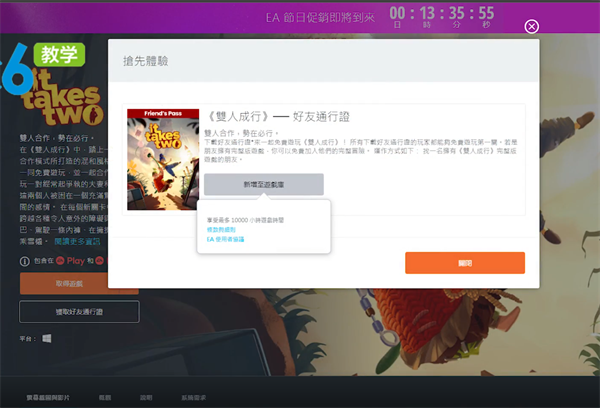
Task: Click the 《雙人成行》— 好友通行證 title
Action: click(279, 117)
